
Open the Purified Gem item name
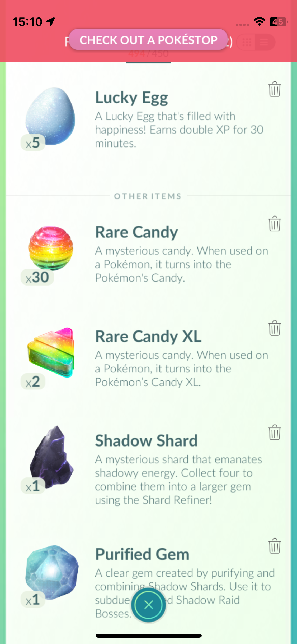point(142,554)
